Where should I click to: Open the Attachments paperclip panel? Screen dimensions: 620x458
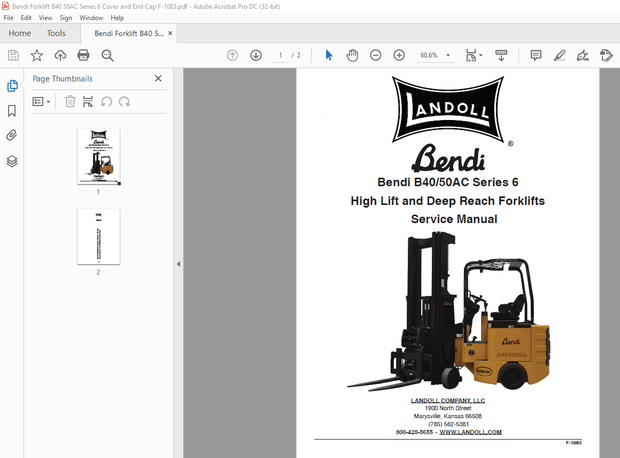point(12,136)
